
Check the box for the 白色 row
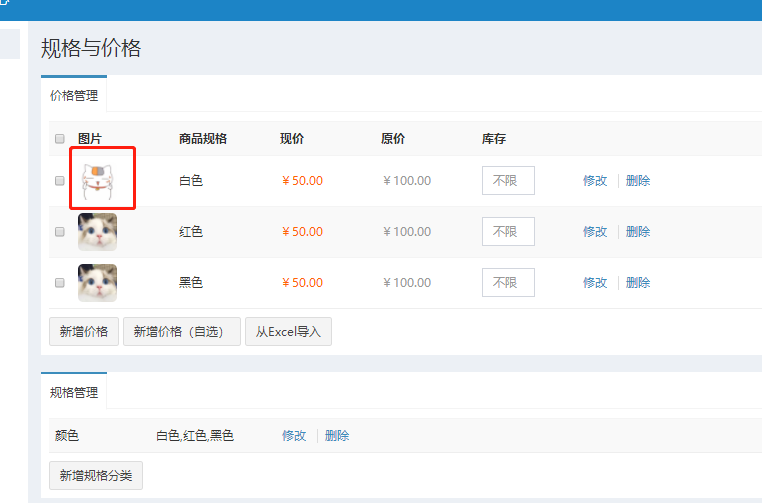60,181
